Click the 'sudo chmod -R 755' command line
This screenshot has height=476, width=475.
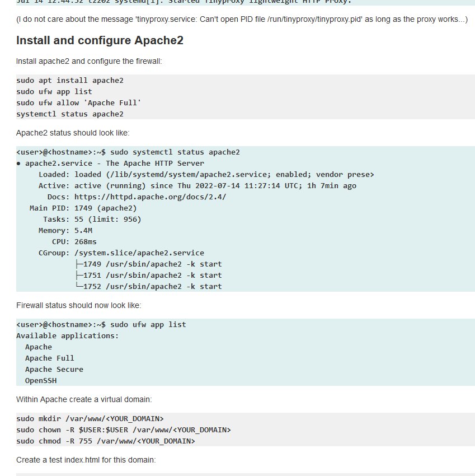(x=106, y=441)
